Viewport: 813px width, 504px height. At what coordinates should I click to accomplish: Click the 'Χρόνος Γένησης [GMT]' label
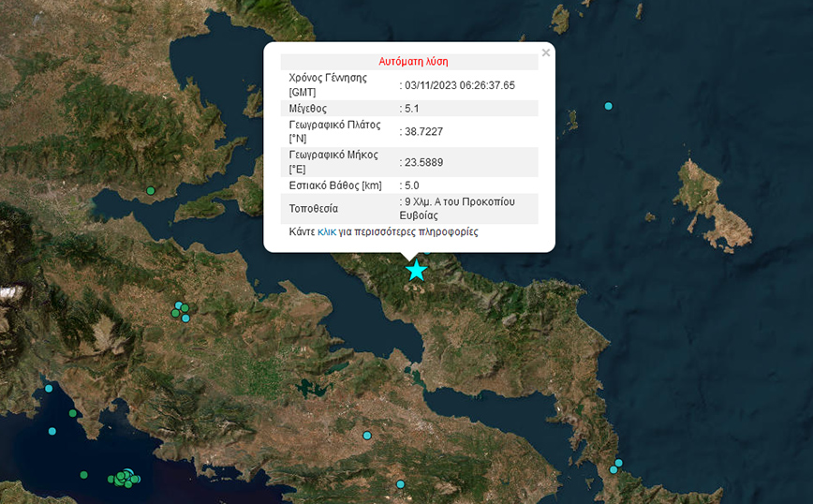click(328, 85)
